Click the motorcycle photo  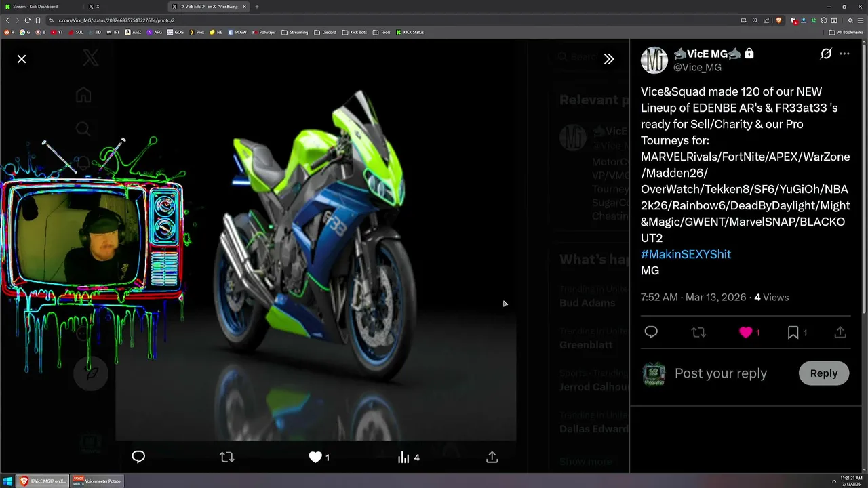(x=315, y=241)
